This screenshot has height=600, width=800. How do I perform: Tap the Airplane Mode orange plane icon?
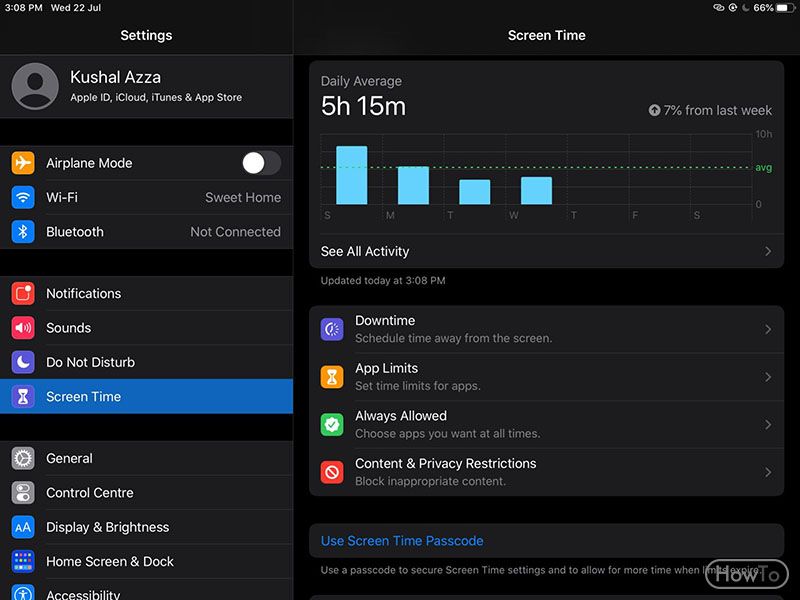[x=23, y=163]
